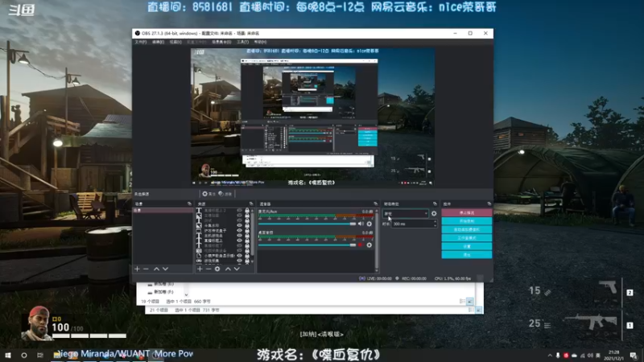Mute the 麦克风/Aux speaker icon

(361, 224)
